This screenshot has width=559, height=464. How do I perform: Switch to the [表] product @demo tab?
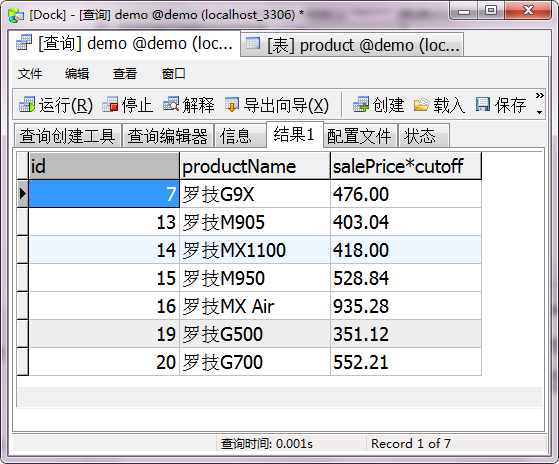pyautogui.click(x=352, y=45)
